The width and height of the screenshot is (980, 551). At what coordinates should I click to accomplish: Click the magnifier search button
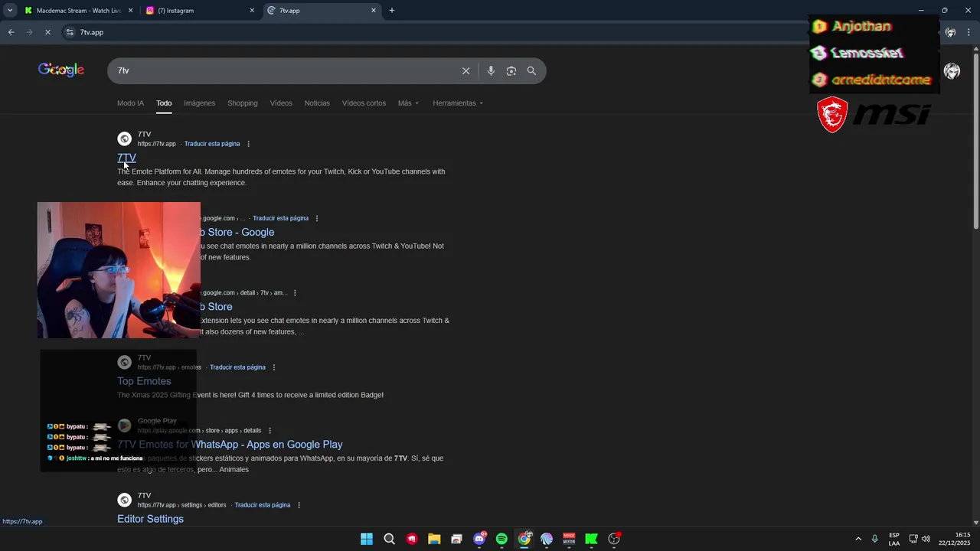point(531,70)
